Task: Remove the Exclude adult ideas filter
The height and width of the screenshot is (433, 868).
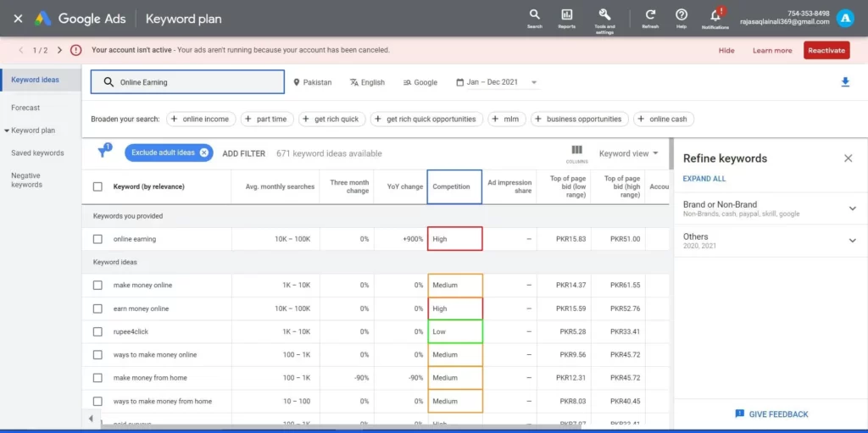Action: tap(203, 153)
